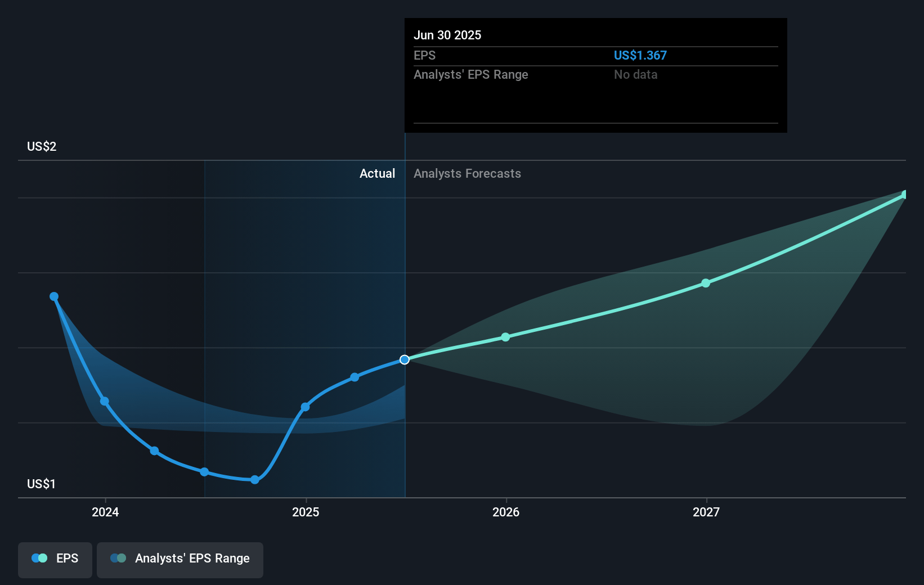Viewport: 924px width, 585px height.
Task: Click the Actual section label
Action: (377, 173)
